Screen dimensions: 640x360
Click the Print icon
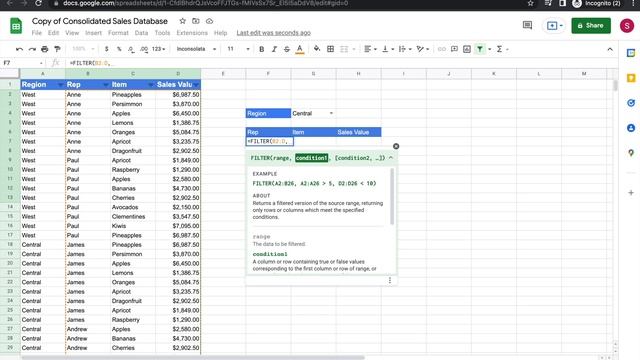point(44,49)
